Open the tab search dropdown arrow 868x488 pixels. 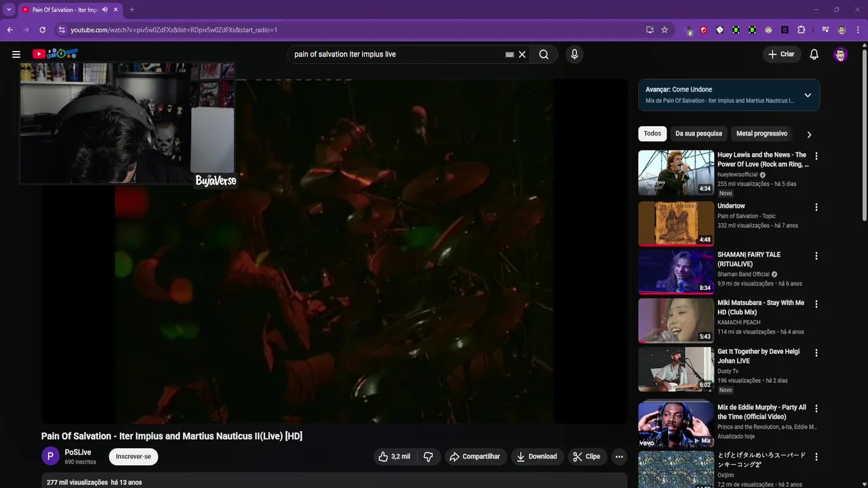click(9, 9)
